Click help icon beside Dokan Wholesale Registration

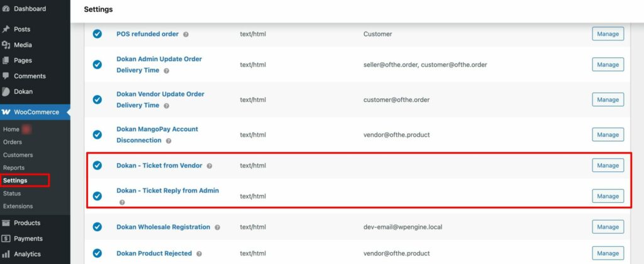(x=217, y=227)
